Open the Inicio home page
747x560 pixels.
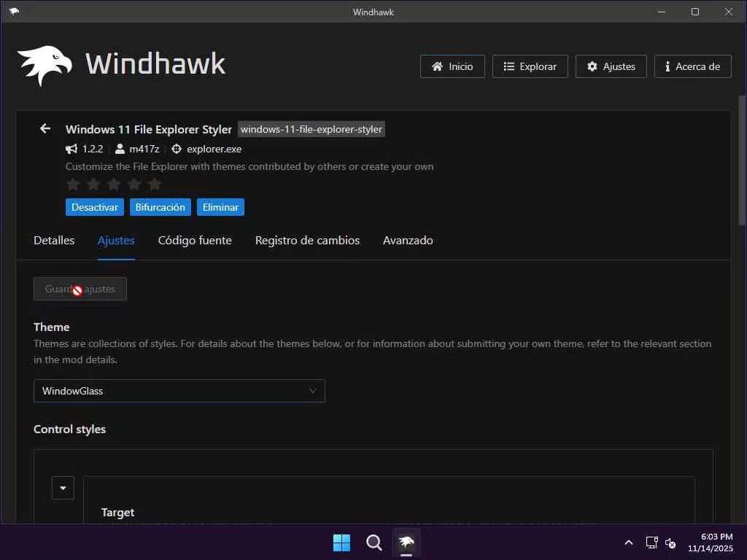[452, 66]
